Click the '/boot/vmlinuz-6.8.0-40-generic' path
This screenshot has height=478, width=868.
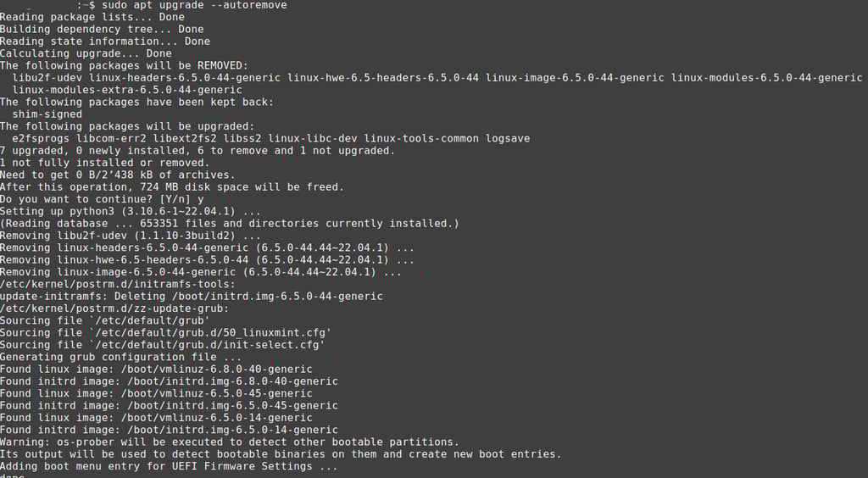[216, 370]
